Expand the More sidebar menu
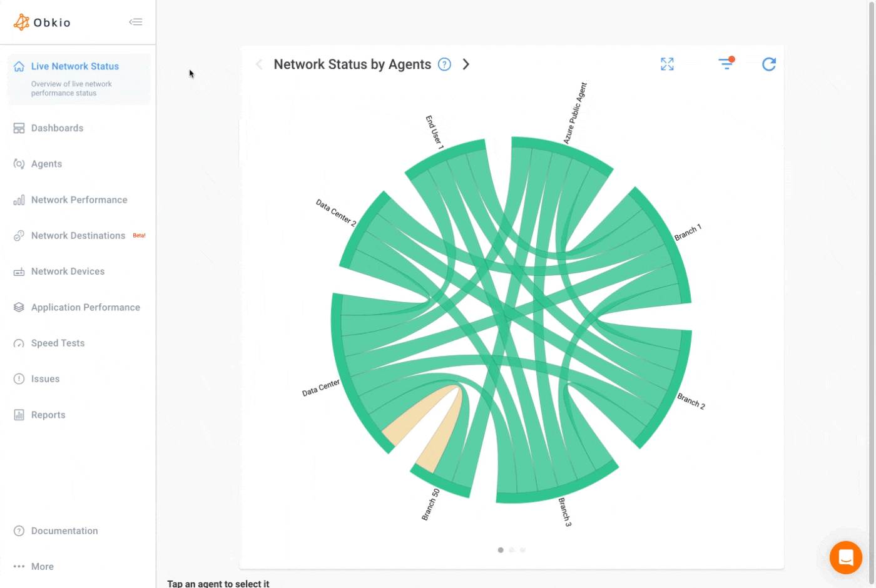This screenshot has height=588, width=876. click(x=42, y=566)
